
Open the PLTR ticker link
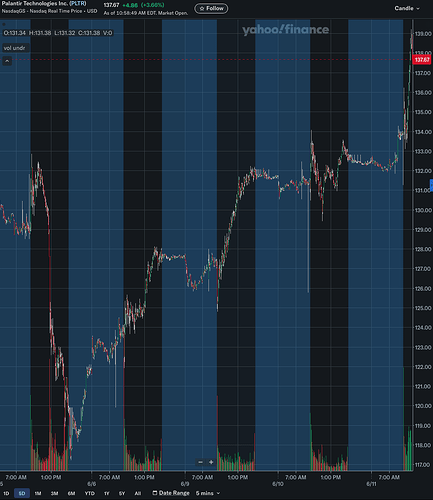(78, 4)
